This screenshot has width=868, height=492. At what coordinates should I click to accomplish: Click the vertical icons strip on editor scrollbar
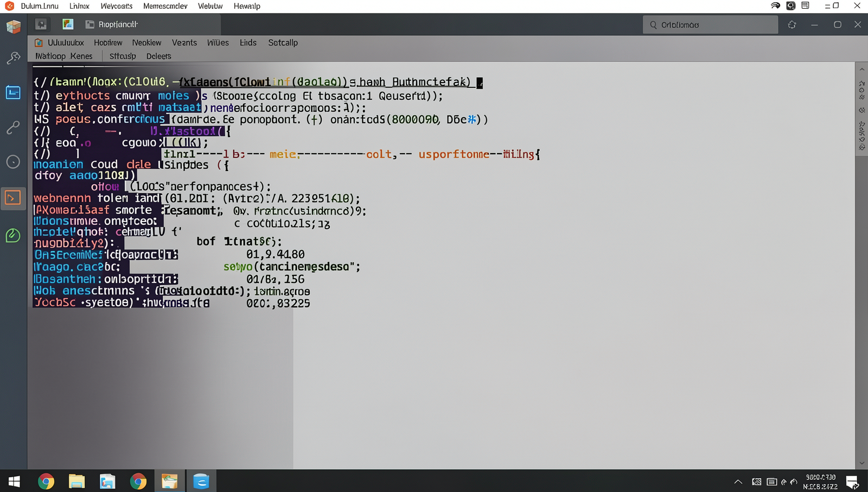click(x=861, y=115)
